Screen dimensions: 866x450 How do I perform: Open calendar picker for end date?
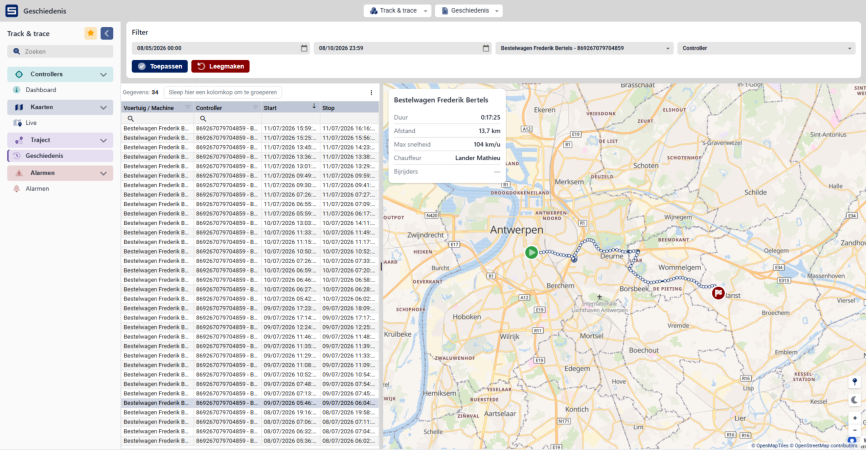[x=486, y=48]
